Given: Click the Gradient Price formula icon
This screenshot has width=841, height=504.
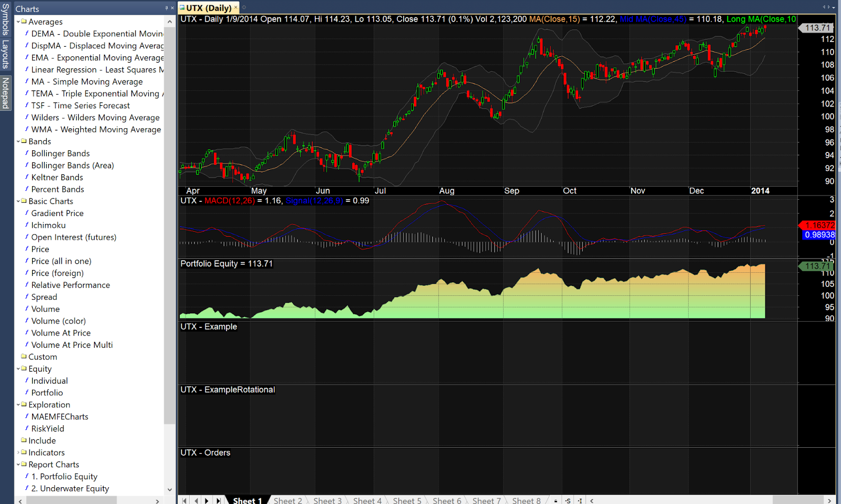Looking at the screenshot, I should click(27, 213).
